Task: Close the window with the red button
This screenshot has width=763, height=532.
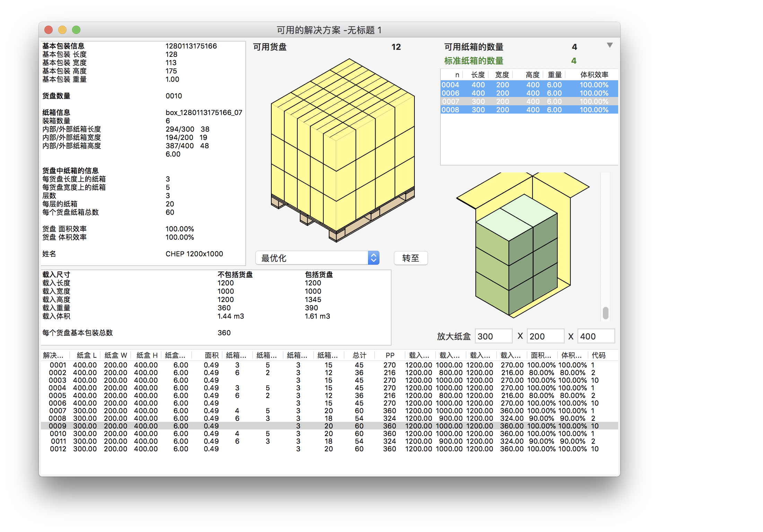Action: click(49, 30)
